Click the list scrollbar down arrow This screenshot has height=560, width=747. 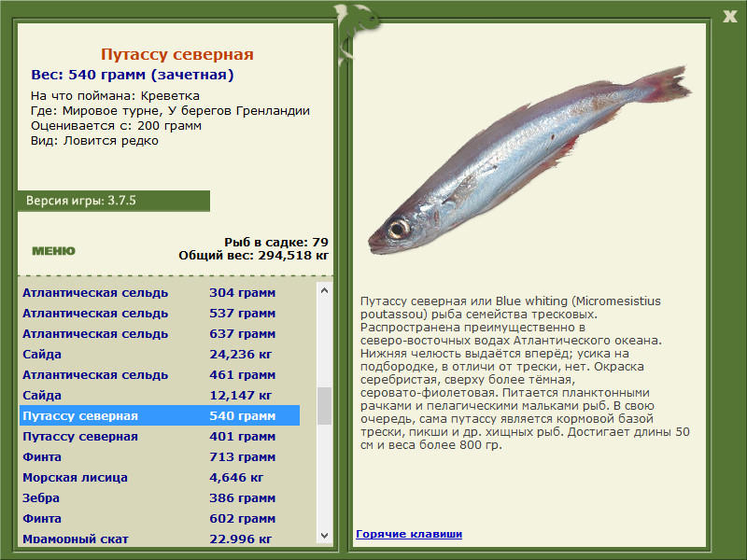[324, 535]
